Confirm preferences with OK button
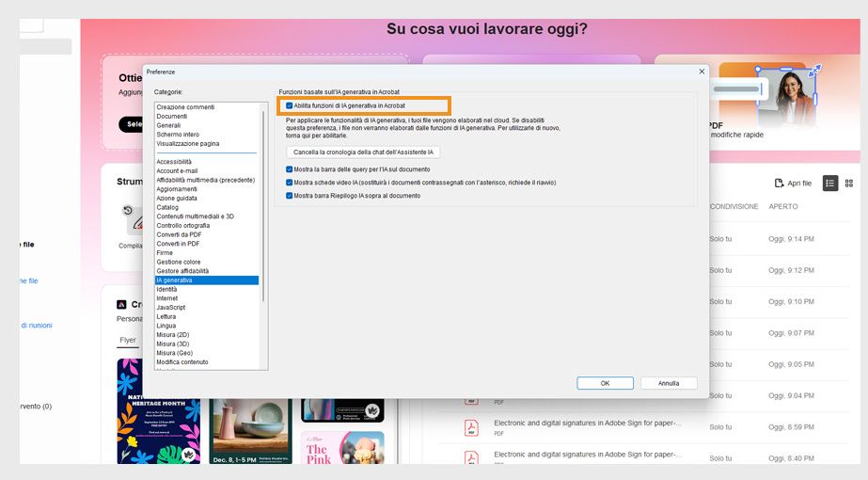Image resolution: width=868 pixels, height=480 pixels. pyautogui.click(x=605, y=383)
